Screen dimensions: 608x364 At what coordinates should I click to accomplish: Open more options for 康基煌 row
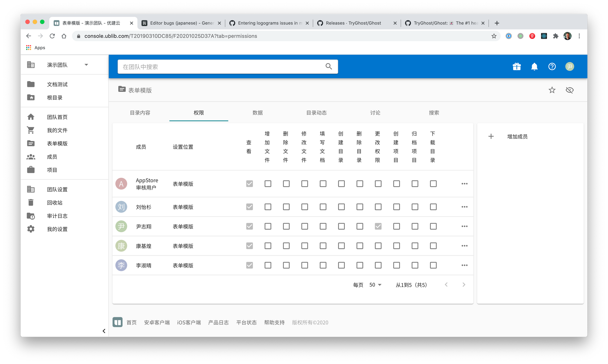coord(464,246)
